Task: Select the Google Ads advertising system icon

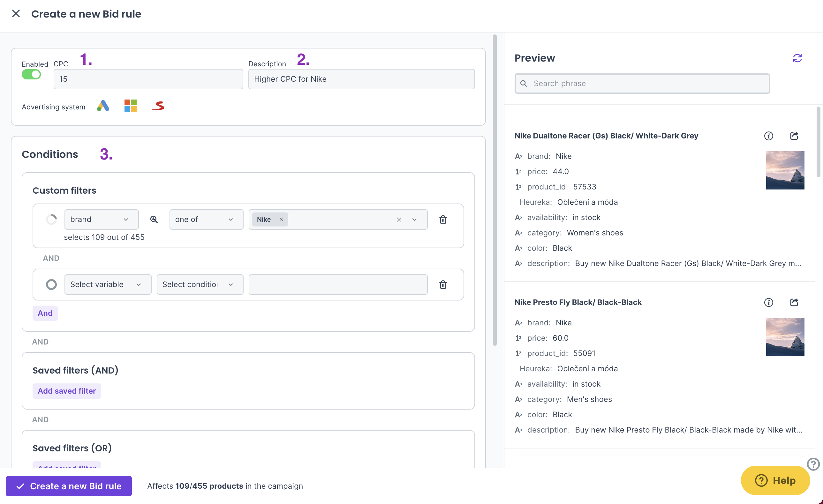Action: tap(103, 106)
